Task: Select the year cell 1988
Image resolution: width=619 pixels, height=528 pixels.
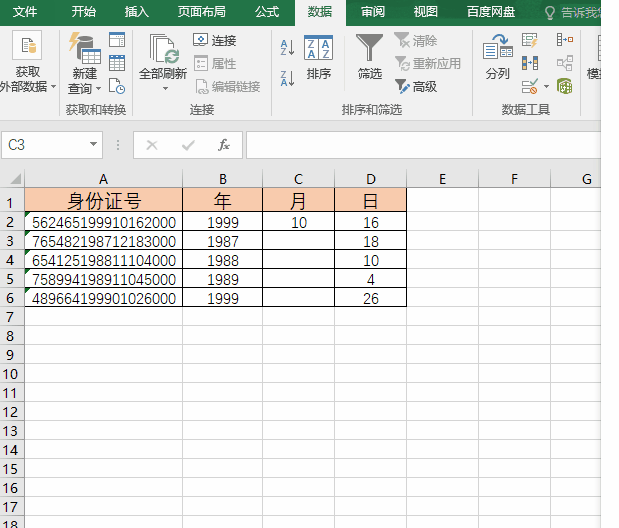Action: (223, 260)
